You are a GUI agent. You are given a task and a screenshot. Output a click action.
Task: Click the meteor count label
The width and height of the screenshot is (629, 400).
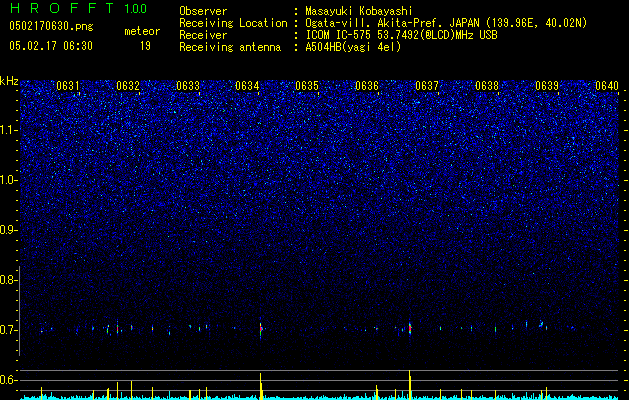(142, 31)
